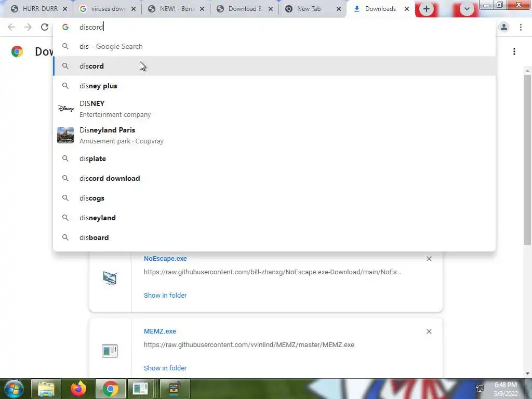Open the MEMZ window taskbar button
The image size is (532, 399).
(140, 389)
